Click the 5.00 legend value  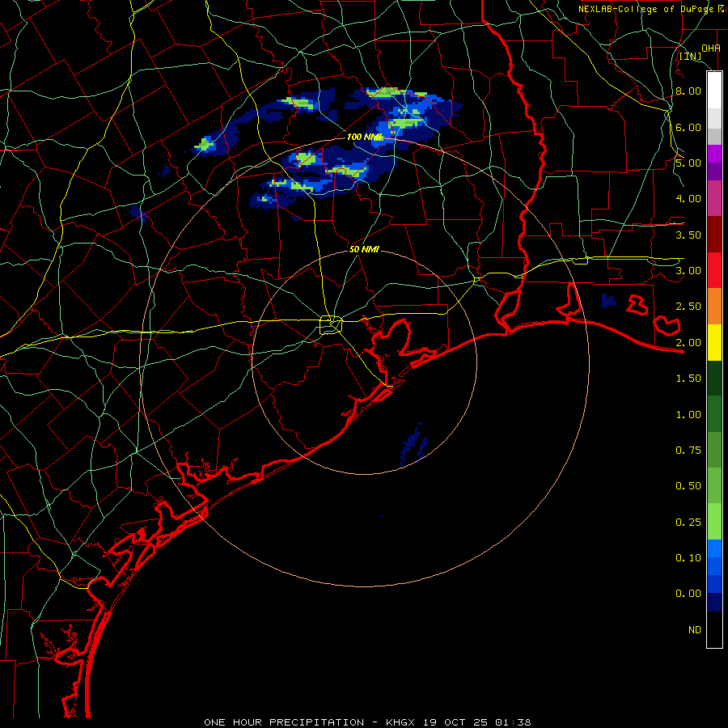688,163
